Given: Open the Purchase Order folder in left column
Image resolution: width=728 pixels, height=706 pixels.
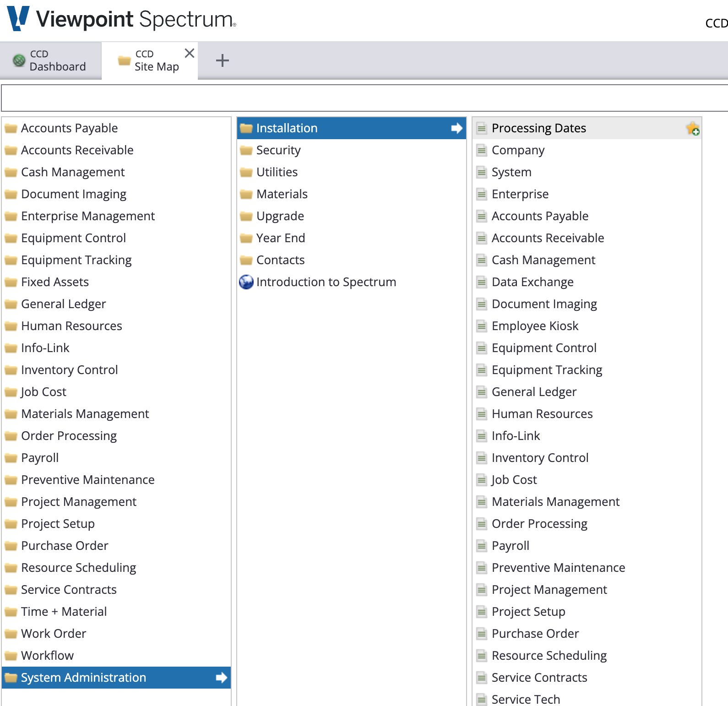Looking at the screenshot, I should pos(116,546).
